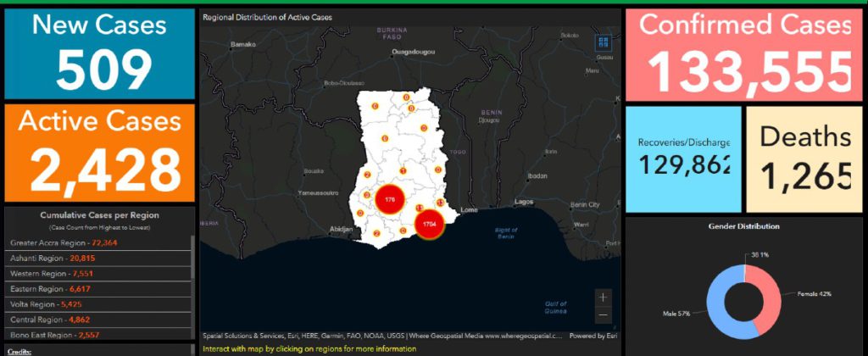This screenshot has width=868, height=356.
Task: Select Greater Accra Region row in list
Action: tap(100, 242)
